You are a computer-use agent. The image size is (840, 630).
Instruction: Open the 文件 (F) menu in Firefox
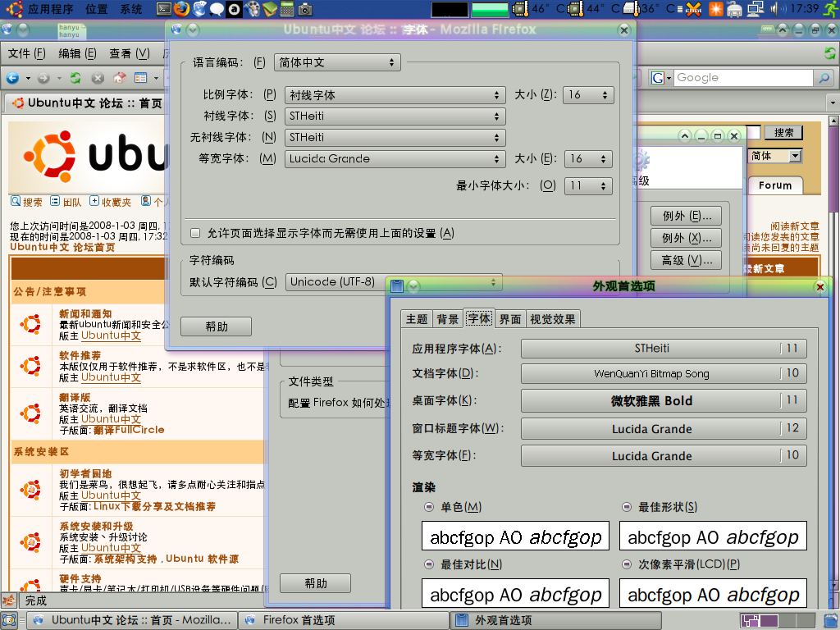27,53
